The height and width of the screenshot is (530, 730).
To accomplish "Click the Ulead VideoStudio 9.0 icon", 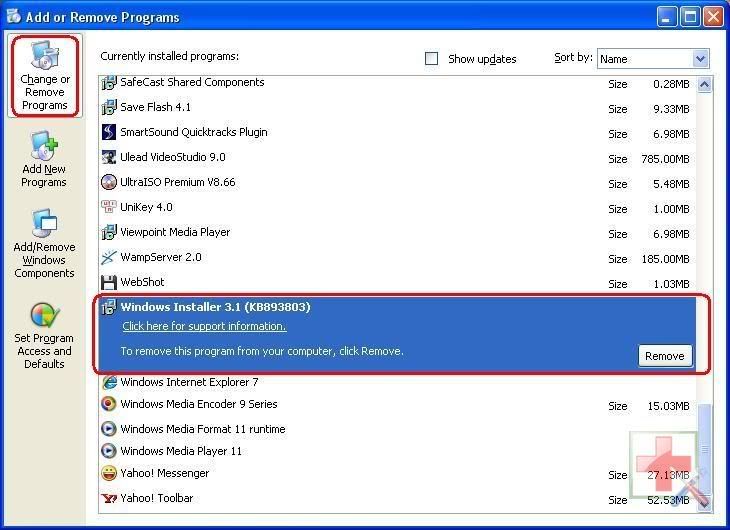I will pyautogui.click(x=109, y=157).
